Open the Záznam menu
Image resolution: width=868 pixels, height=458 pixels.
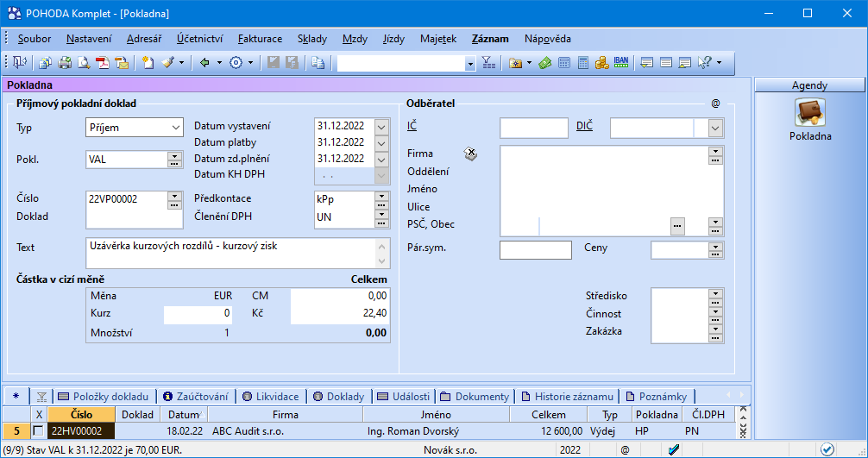point(490,39)
